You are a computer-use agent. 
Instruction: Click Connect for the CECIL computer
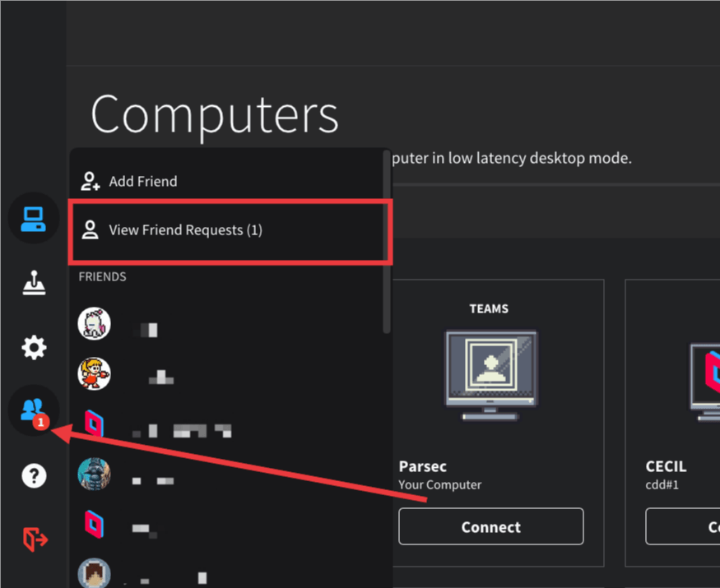682,526
